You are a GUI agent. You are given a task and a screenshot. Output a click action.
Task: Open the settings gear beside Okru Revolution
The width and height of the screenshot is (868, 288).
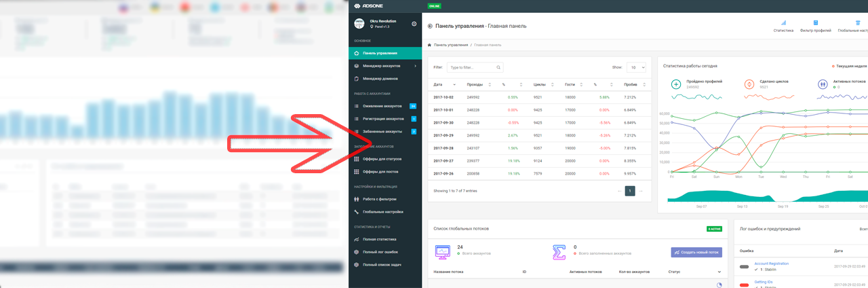(414, 24)
